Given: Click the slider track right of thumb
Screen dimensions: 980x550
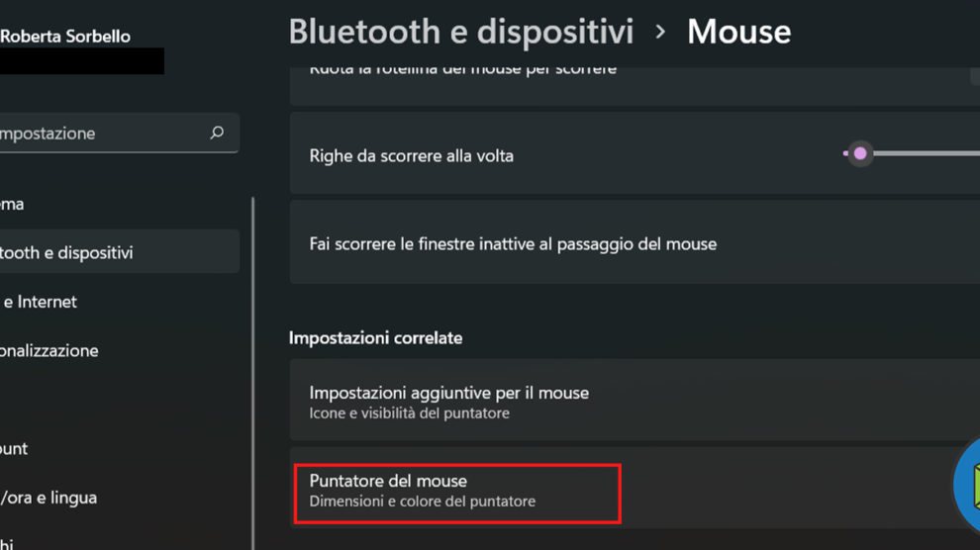Looking at the screenshot, I should pos(931,153).
